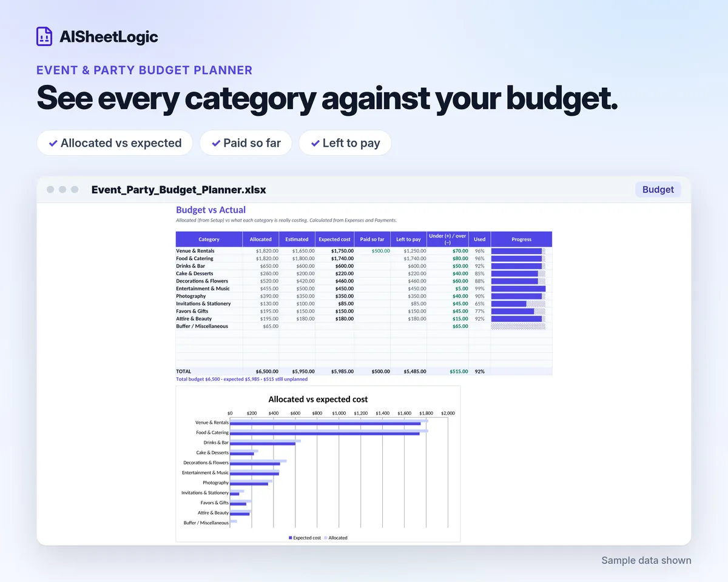Select the Drinks & Bar table row label
This screenshot has width=728, height=582.
click(190, 266)
